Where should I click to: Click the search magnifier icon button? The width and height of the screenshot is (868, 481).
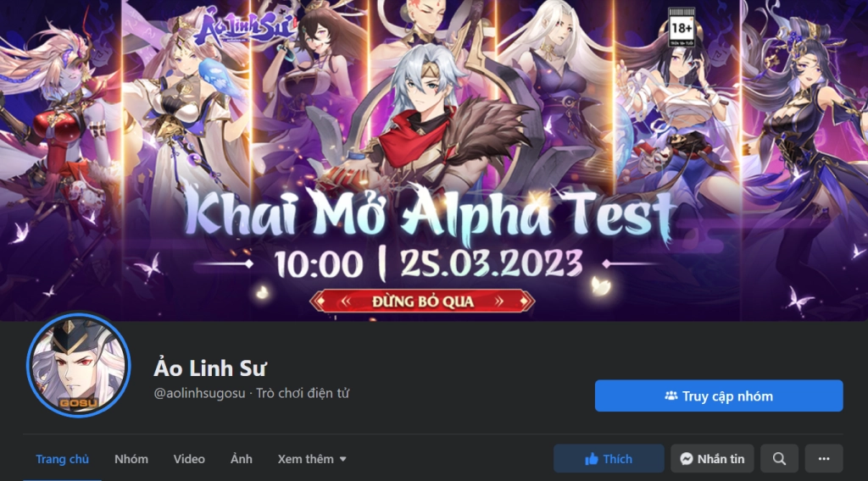pos(779,459)
